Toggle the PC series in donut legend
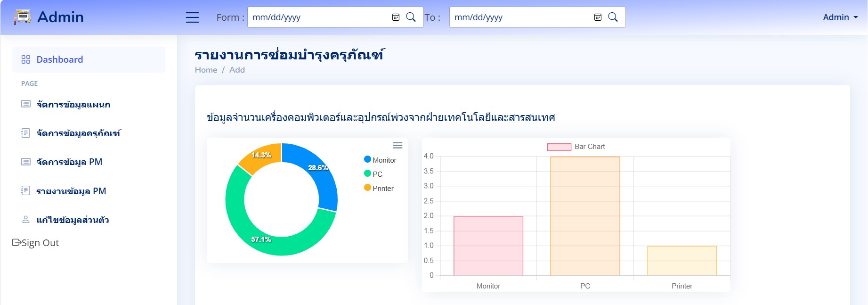The height and width of the screenshot is (305, 868). [x=373, y=174]
